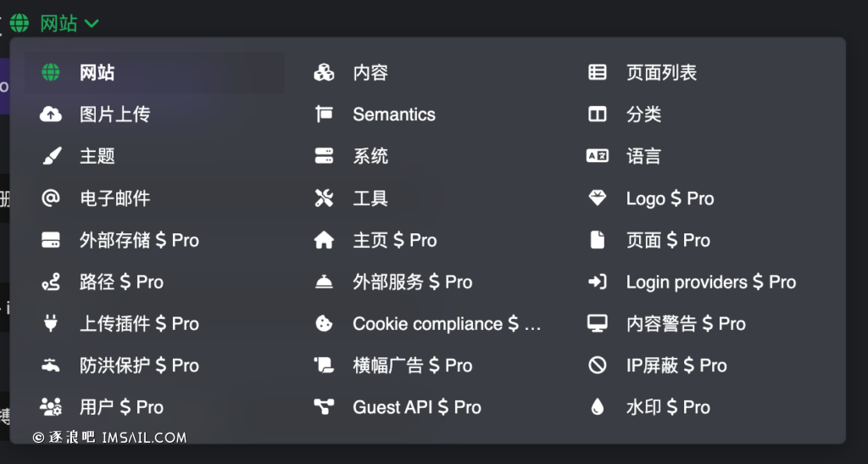Click the translate icon beside 语言
The image size is (868, 464).
click(598, 156)
